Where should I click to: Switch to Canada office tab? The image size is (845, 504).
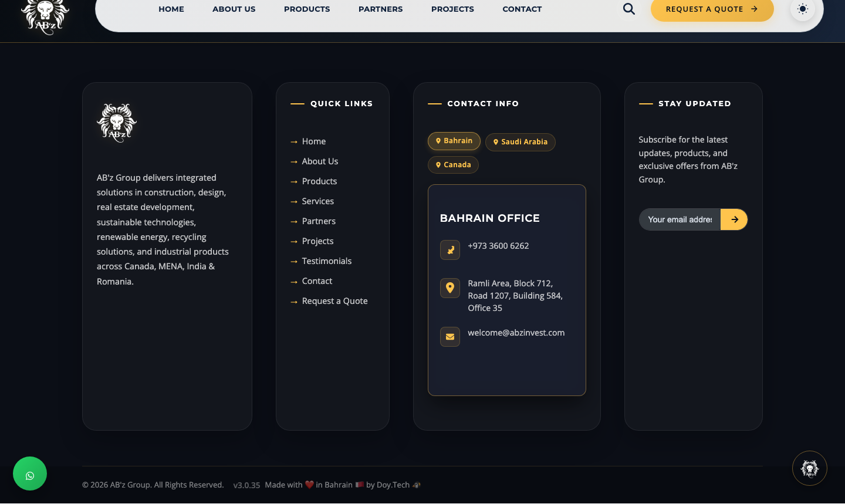coord(453,165)
